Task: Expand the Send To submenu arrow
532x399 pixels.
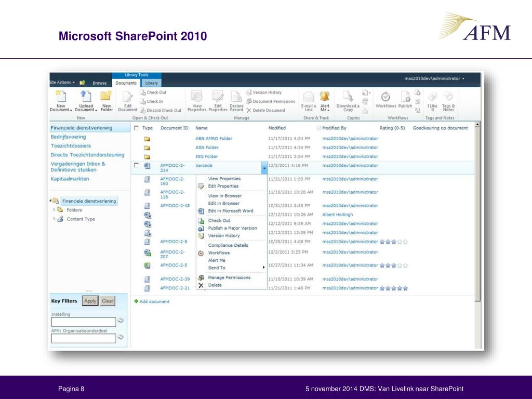Action: coord(263,268)
